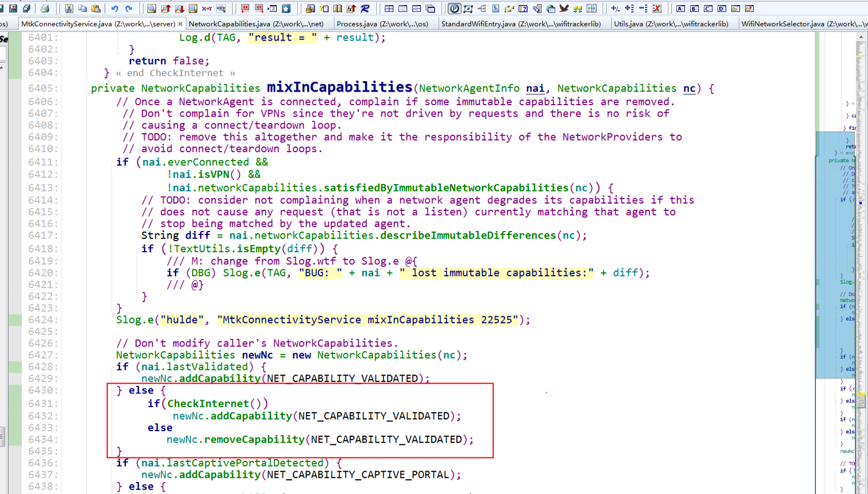
Task: Open Replace using the X→Y icon
Action: click(206, 9)
